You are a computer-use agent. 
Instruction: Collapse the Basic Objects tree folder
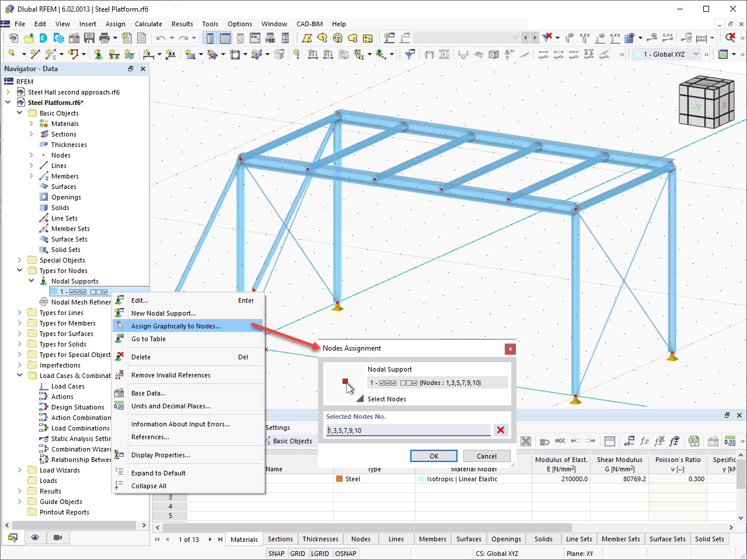tap(20, 113)
